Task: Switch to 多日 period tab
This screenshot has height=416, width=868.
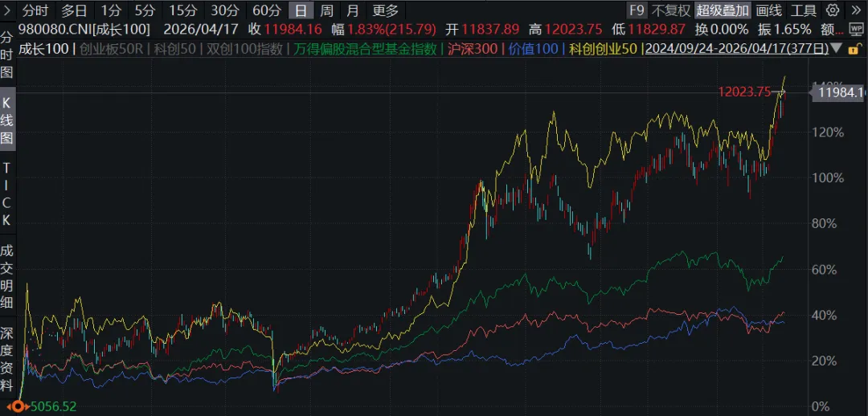Action: [x=74, y=10]
